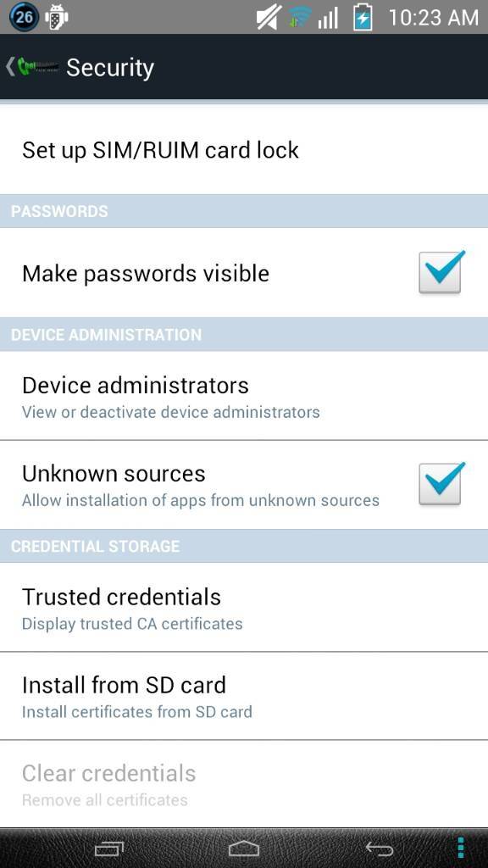This screenshot has height=868, width=488.
Task: Tap the green app logo in header
Action: [37, 68]
